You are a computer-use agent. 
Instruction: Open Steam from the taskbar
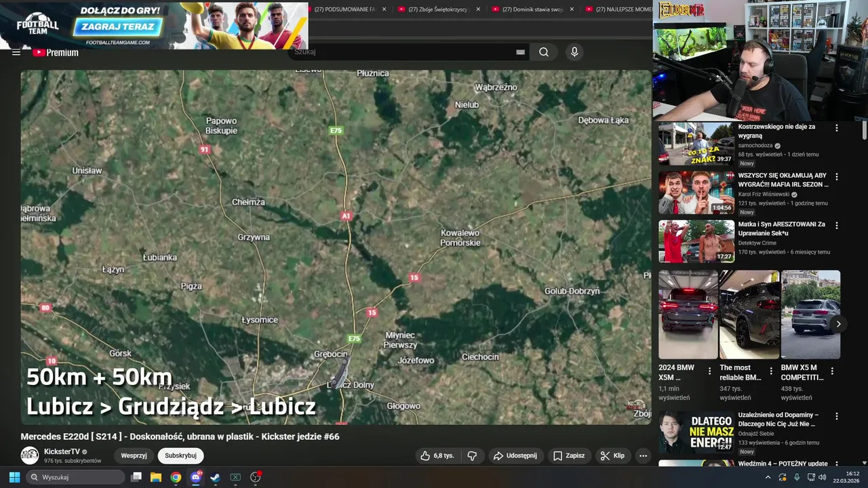pos(216,477)
